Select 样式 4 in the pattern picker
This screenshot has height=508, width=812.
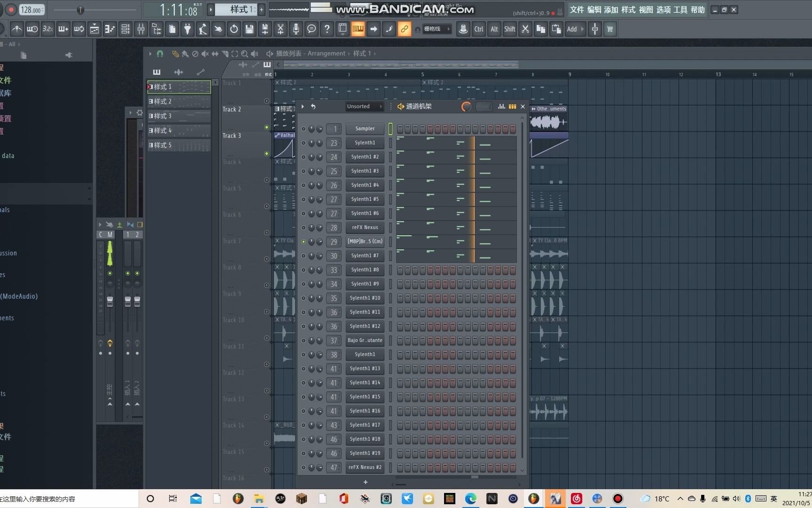(x=179, y=130)
